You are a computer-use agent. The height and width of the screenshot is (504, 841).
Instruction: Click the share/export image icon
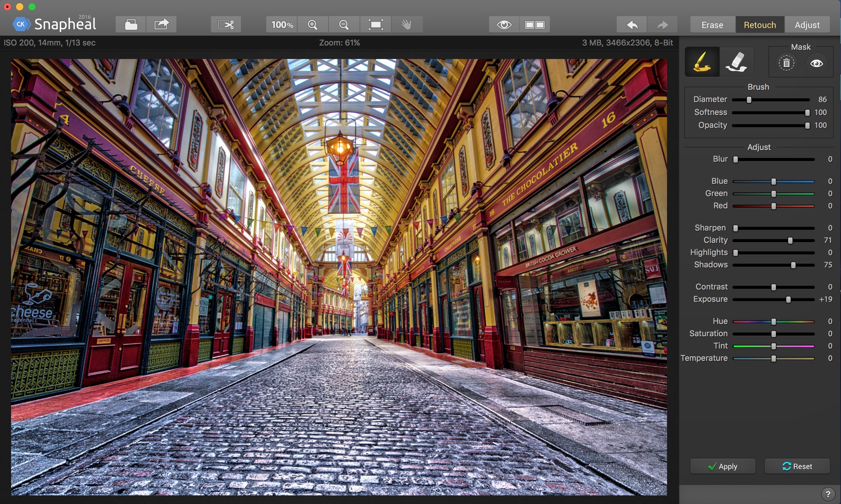point(161,25)
